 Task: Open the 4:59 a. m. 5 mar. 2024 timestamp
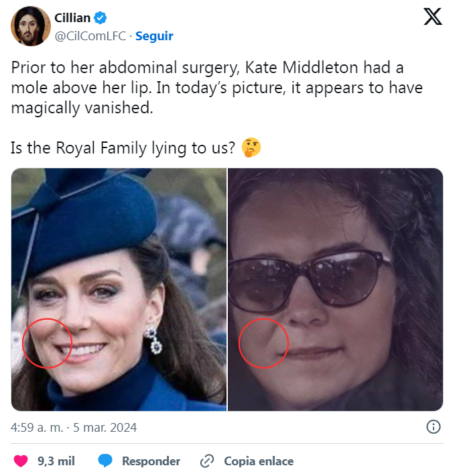[74, 427]
